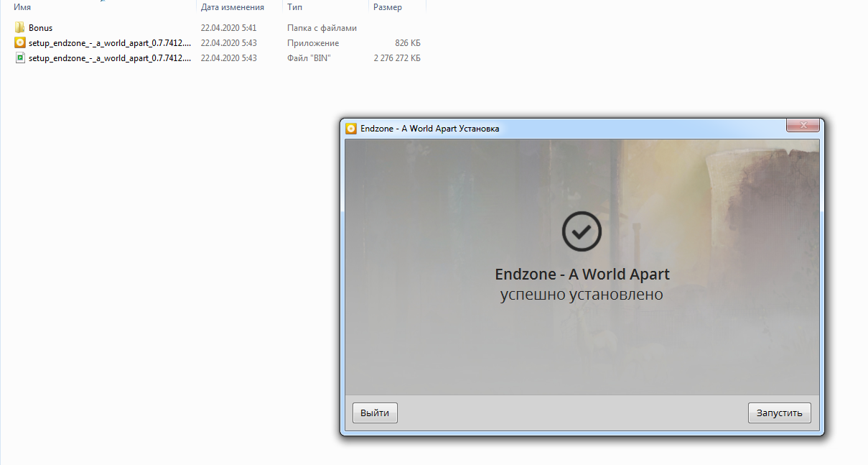Screen dimensions: 868x465
Task: Click the Файл "BIN" type cell
Action: point(309,58)
